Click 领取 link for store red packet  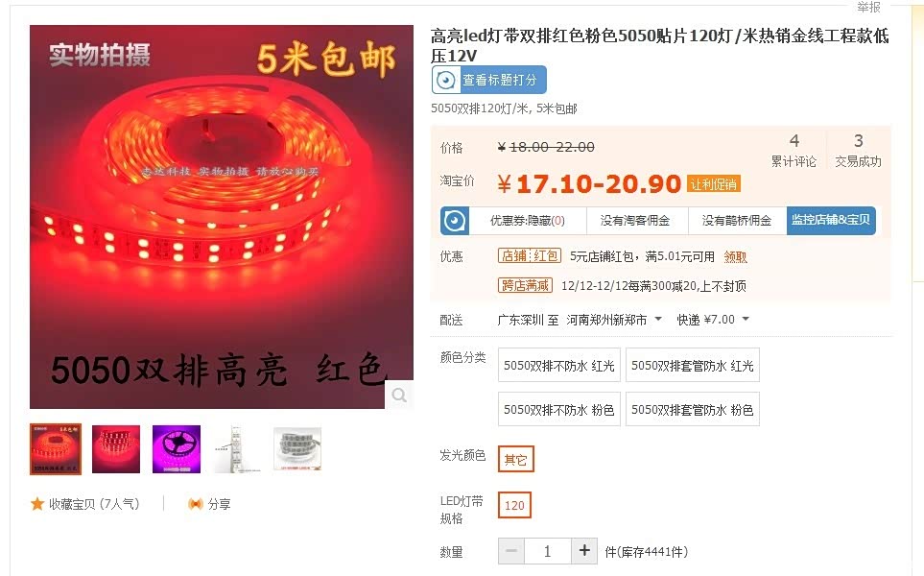click(x=735, y=256)
